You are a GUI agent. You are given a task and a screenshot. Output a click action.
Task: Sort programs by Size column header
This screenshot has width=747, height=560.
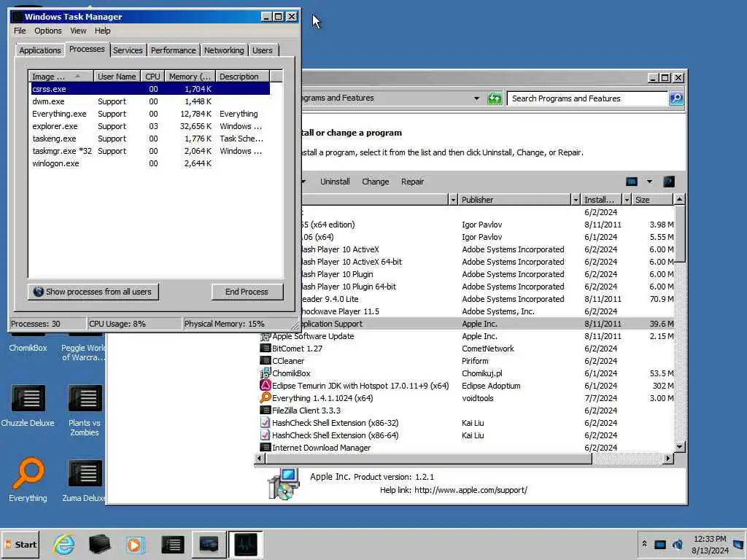[653, 200]
